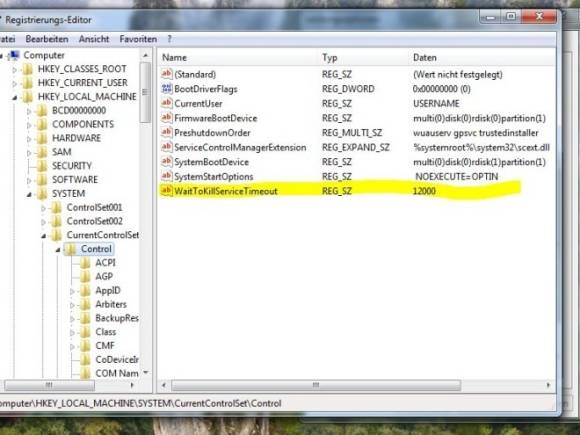Select the Computer root icon
The width and height of the screenshot is (580, 435).
coord(14,55)
